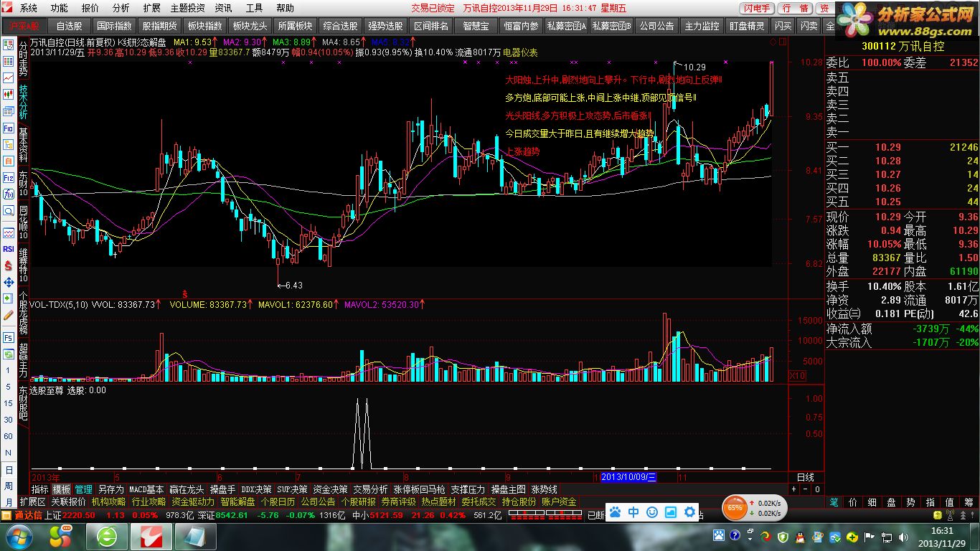Viewport: 980px width, 551px height.
Task: Click the 自选股 toolbar button
Action: 70,25
